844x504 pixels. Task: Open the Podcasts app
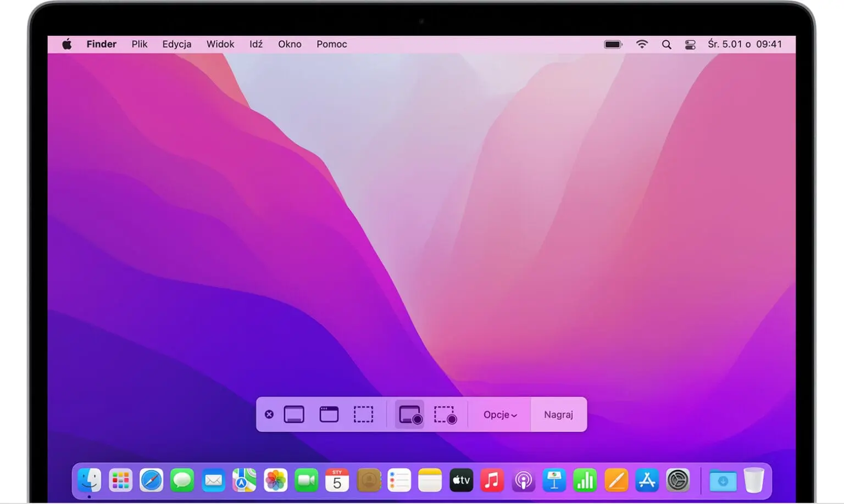pyautogui.click(x=523, y=480)
